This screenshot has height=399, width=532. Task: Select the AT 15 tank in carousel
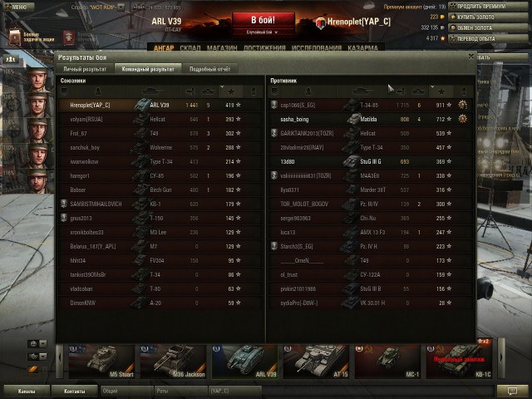pyautogui.click(x=316, y=362)
